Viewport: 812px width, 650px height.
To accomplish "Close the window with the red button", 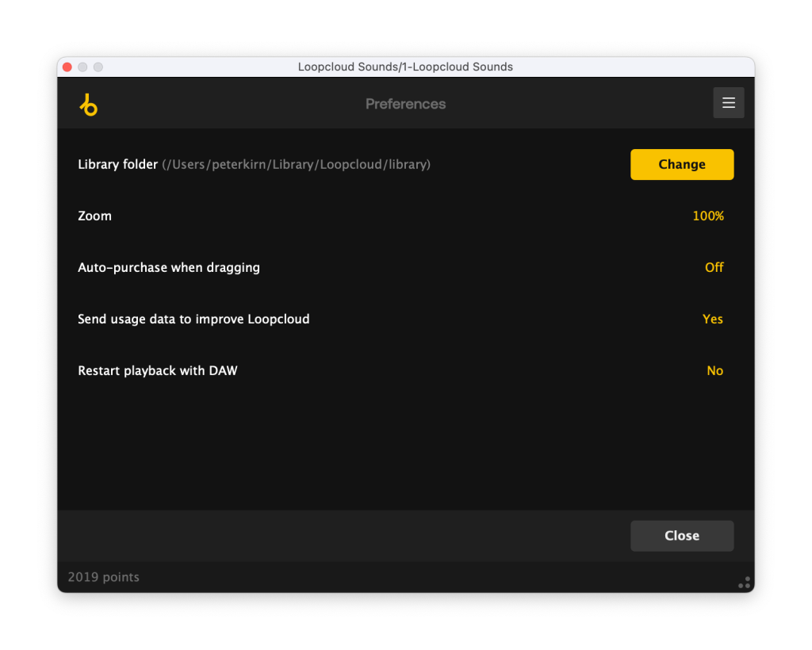I will (x=67, y=67).
